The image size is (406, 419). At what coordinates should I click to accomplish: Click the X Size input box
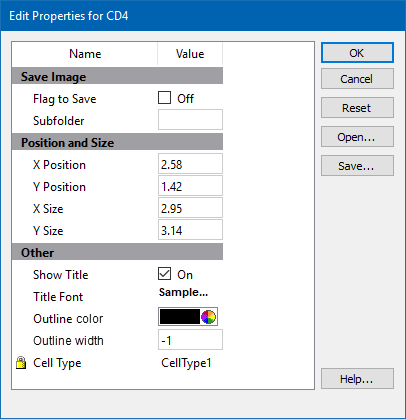pos(190,208)
